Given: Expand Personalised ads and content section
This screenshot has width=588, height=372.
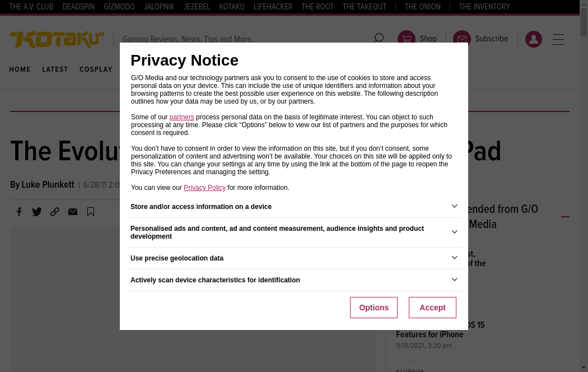Looking at the screenshot, I should click(454, 232).
